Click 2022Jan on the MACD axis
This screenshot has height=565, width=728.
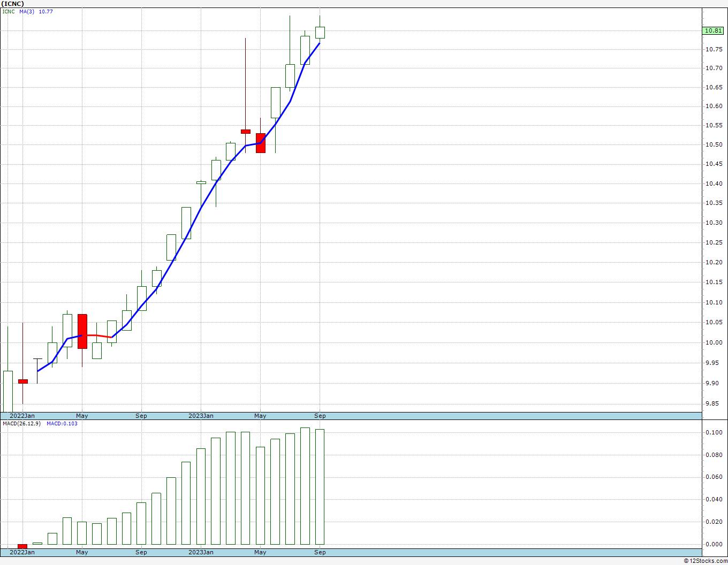(22, 552)
